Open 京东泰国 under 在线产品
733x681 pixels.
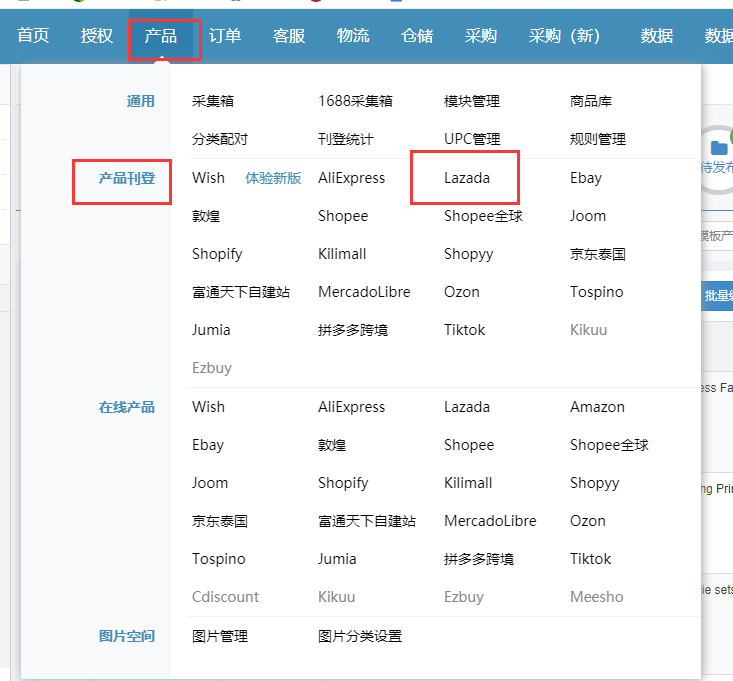click(x=220, y=521)
